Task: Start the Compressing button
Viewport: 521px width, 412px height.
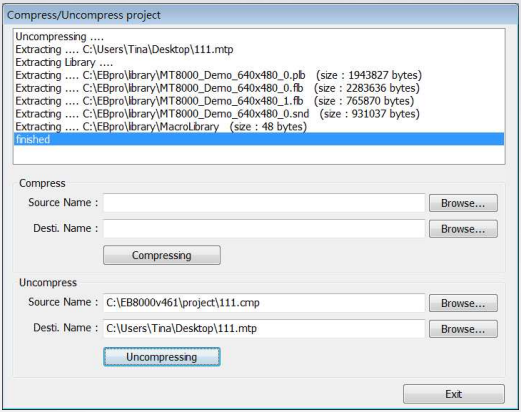Action: pyautogui.click(x=162, y=255)
